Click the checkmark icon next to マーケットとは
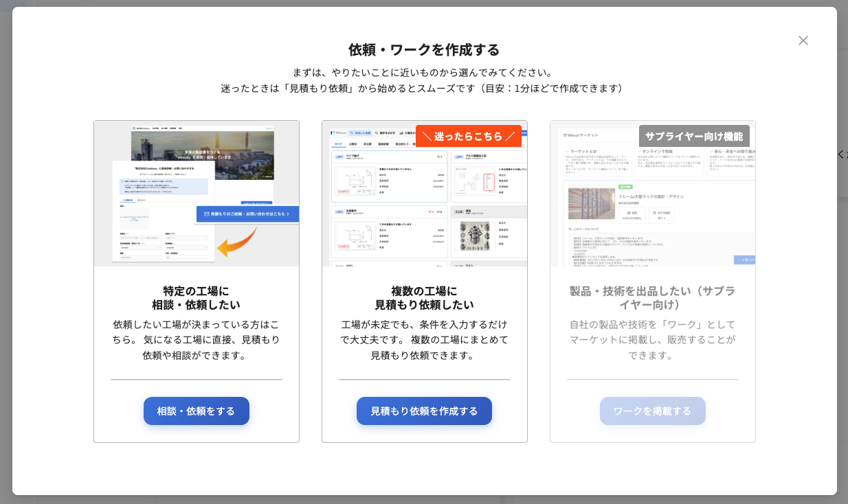This screenshot has height=504, width=848. [568, 150]
